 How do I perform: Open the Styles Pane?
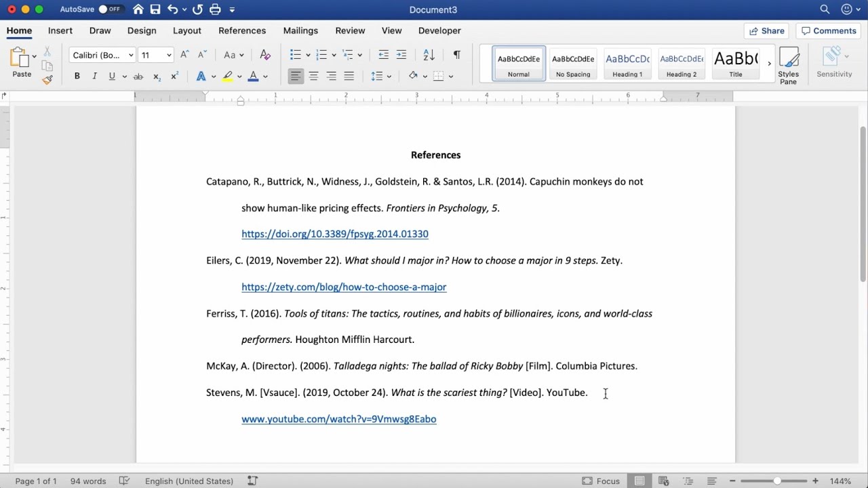click(x=788, y=66)
